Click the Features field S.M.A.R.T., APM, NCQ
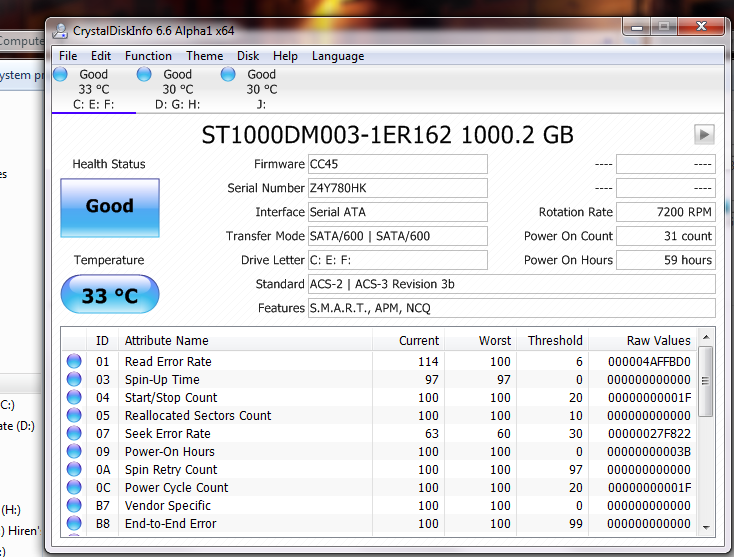 click(x=512, y=308)
